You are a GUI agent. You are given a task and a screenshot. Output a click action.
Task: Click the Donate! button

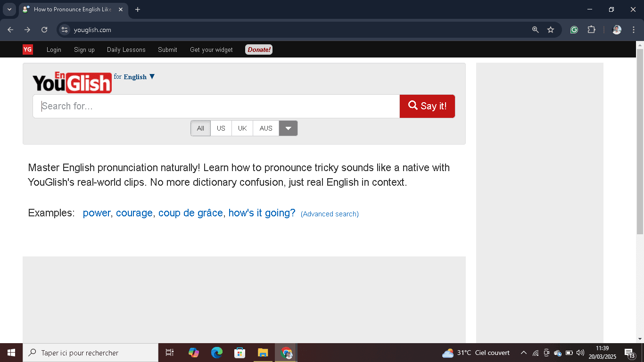[258, 49]
